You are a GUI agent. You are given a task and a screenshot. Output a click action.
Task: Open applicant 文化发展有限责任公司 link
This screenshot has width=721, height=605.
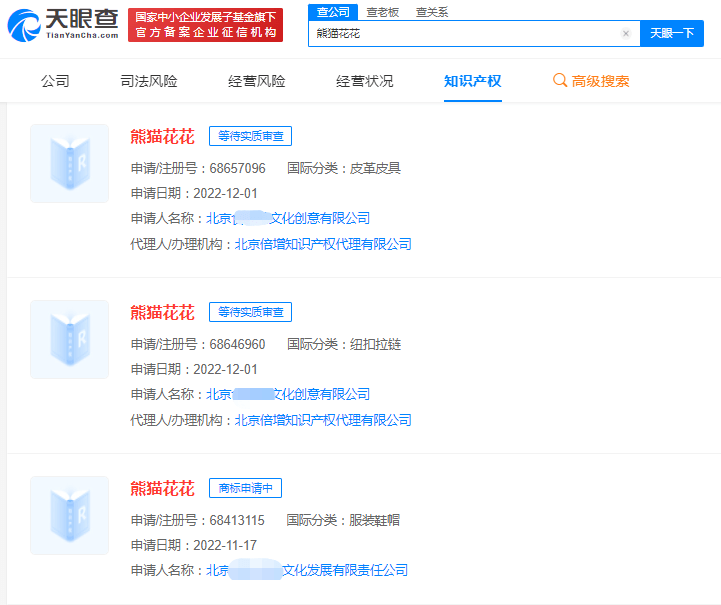point(307,570)
